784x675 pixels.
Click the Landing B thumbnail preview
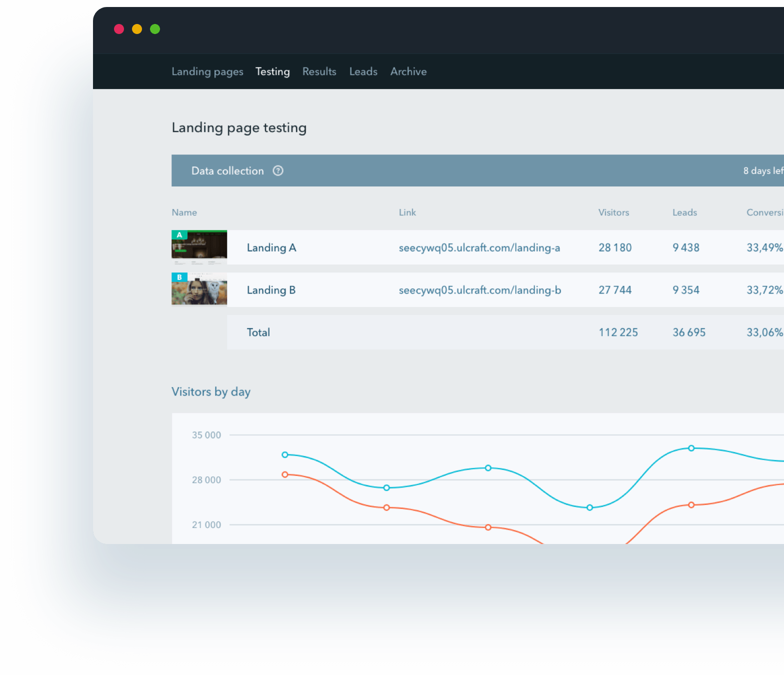point(199,289)
